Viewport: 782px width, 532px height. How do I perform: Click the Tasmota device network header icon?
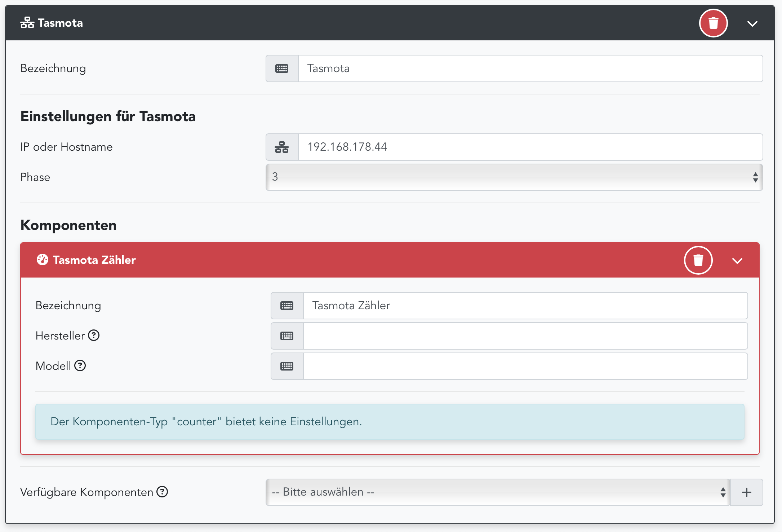pos(27,23)
